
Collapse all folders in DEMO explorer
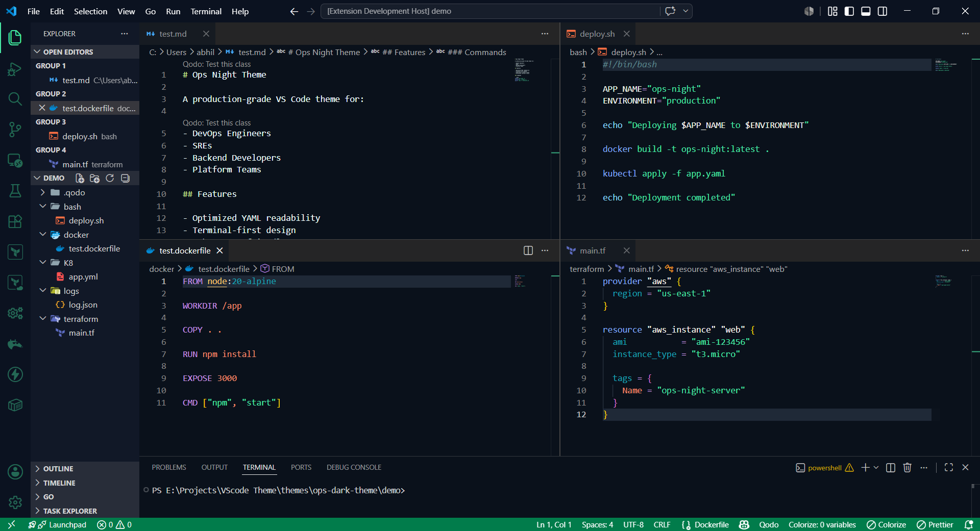pos(125,178)
